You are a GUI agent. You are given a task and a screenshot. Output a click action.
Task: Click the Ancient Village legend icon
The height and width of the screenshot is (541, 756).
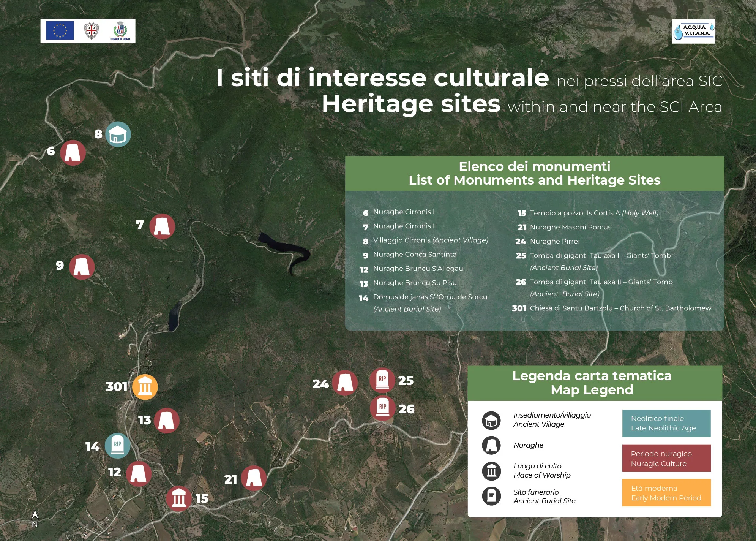click(491, 421)
